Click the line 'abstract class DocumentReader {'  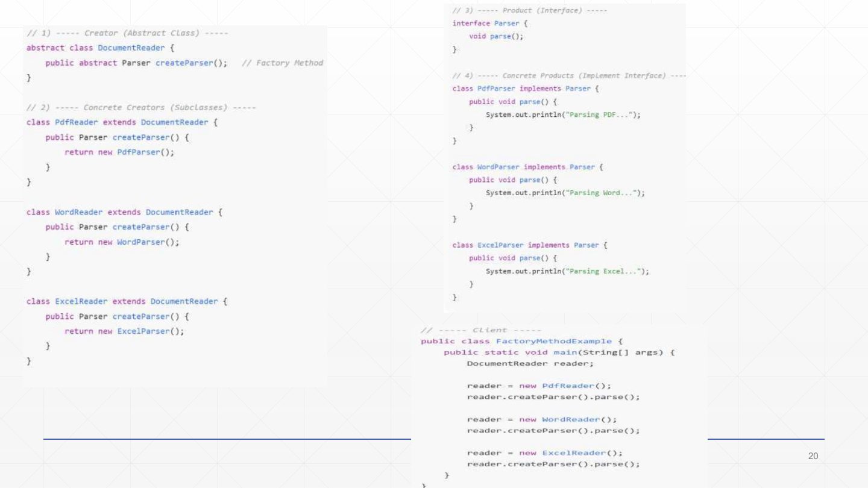coord(101,47)
